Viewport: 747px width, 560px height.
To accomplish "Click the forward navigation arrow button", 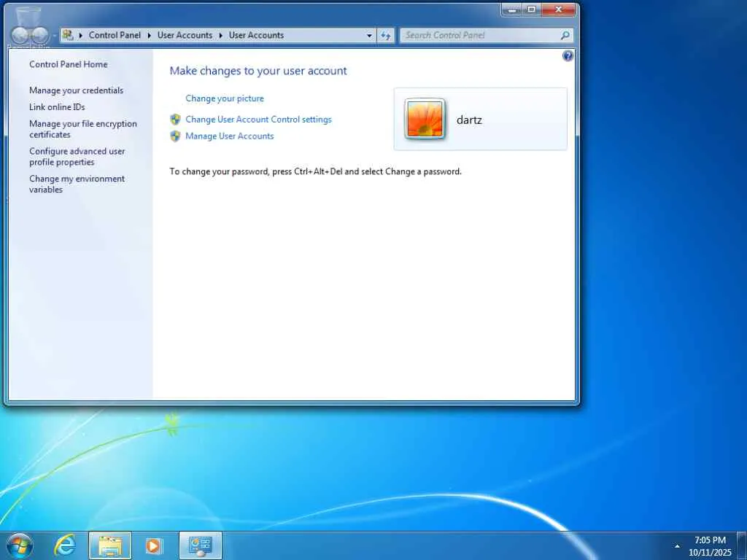I will click(x=40, y=35).
